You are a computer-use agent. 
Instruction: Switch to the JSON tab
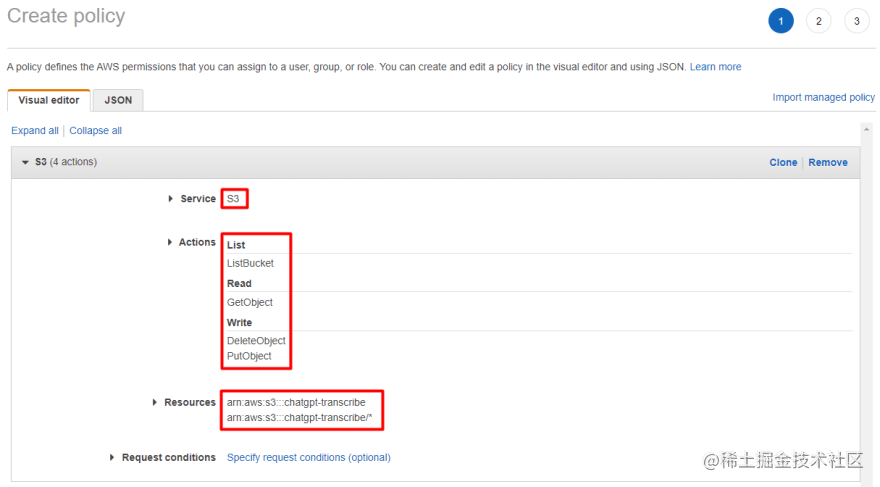pos(118,100)
